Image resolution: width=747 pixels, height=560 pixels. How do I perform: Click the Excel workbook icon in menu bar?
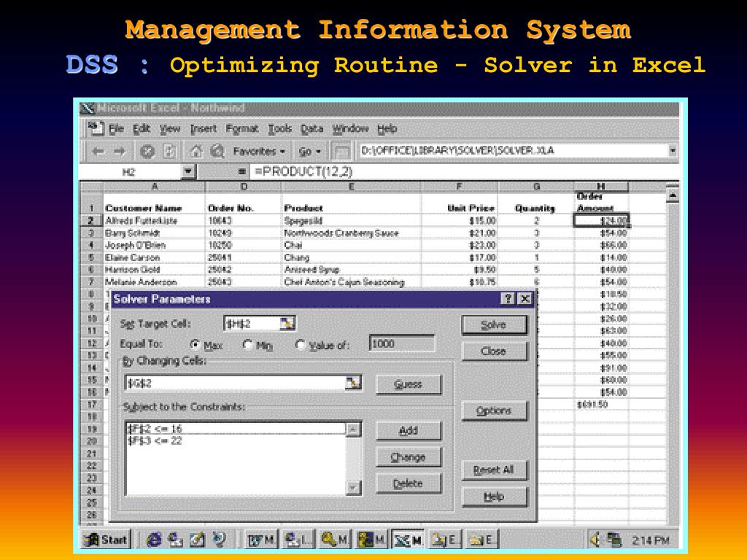tap(96, 128)
